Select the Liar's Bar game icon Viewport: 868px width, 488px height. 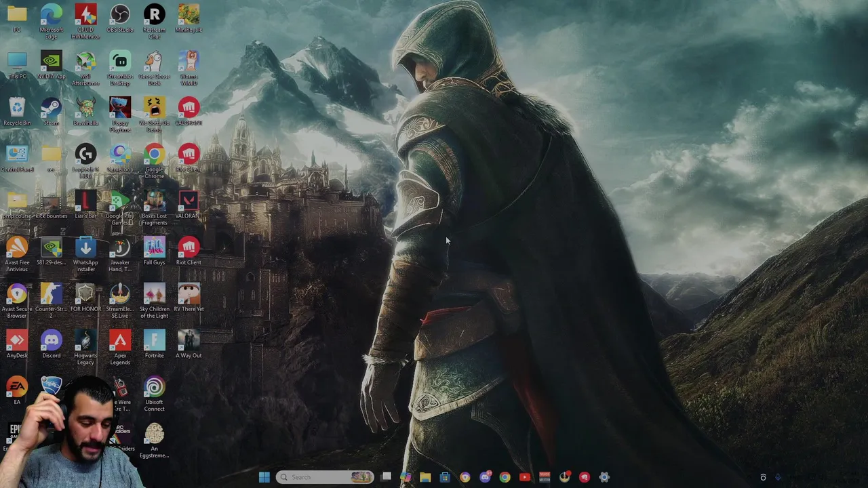click(x=85, y=204)
